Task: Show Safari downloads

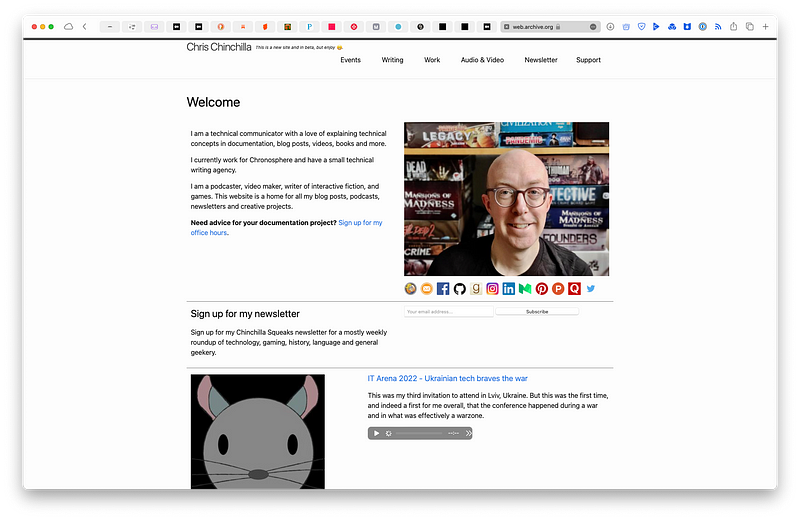Action: (x=610, y=27)
